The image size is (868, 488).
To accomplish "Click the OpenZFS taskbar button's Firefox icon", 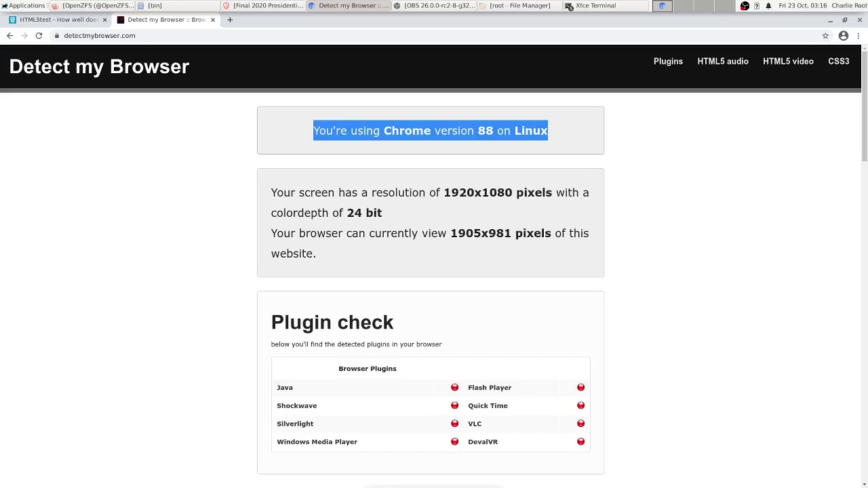I will tap(56, 5).
